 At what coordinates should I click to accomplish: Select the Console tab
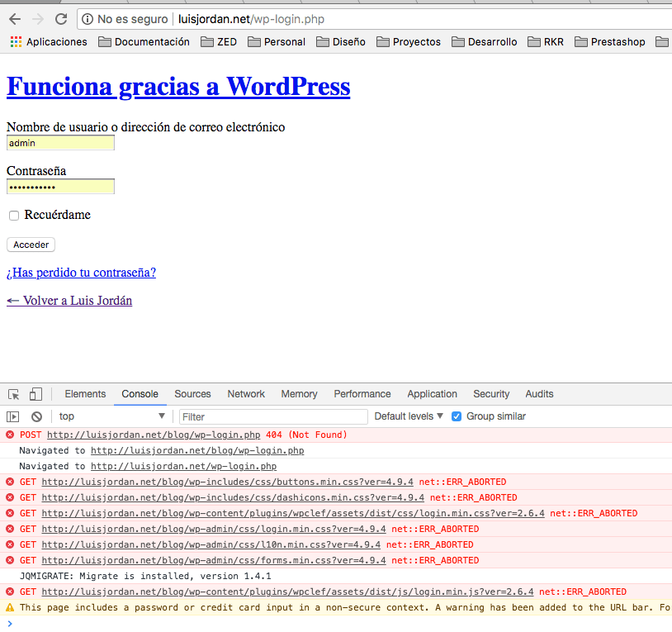coord(140,394)
